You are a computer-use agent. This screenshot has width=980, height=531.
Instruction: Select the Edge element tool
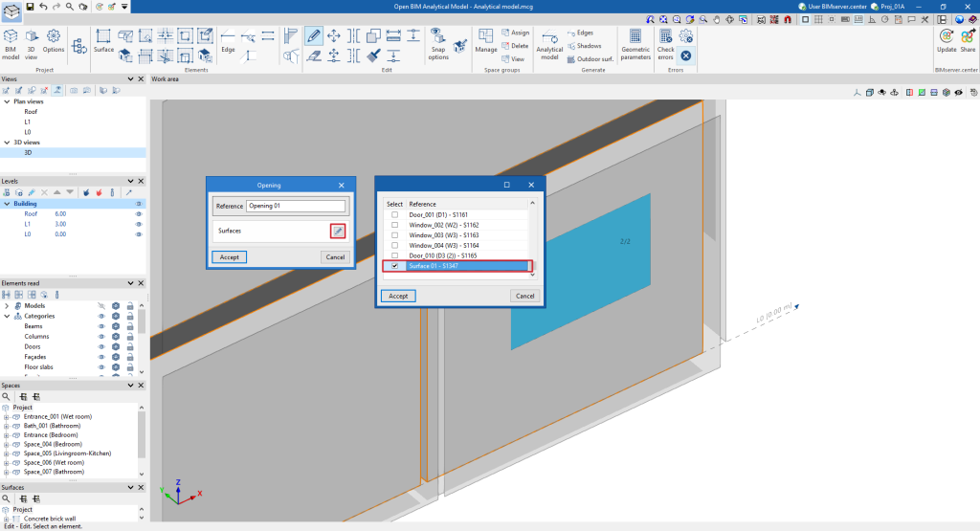[228, 41]
